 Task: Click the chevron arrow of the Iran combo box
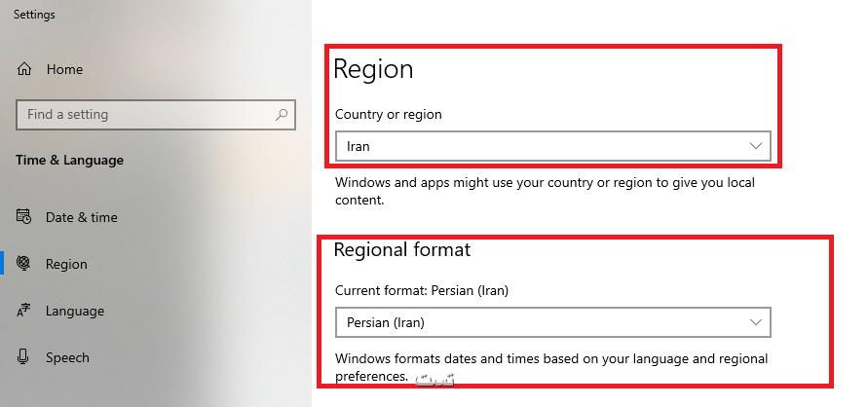coord(755,147)
